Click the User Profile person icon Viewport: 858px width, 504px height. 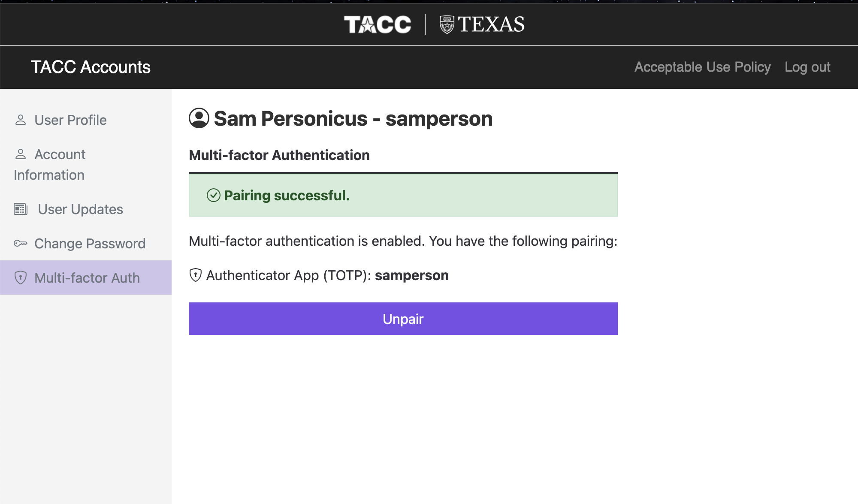pyautogui.click(x=20, y=120)
